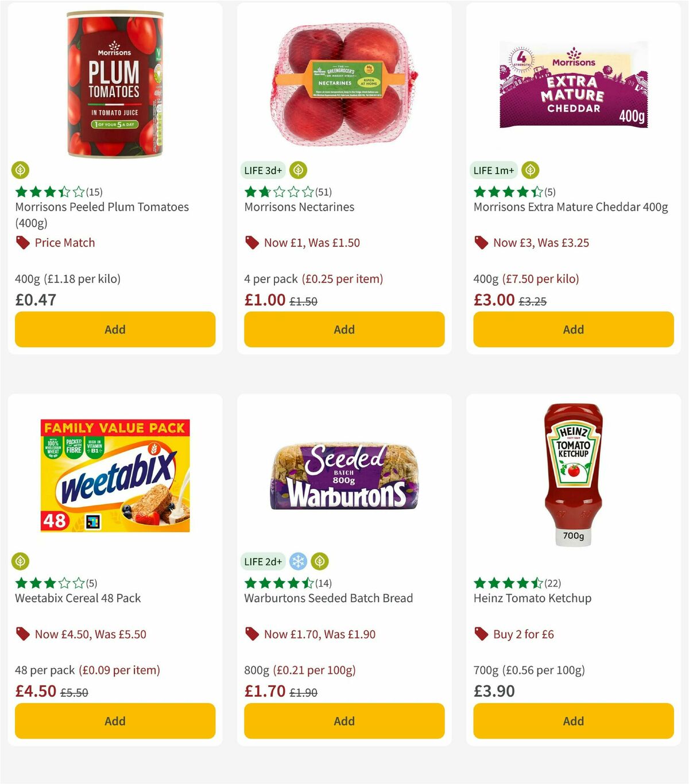Image resolution: width=689 pixels, height=784 pixels.
Task: Click the leaf icon on the Weetabix Cereal card
Action: click(x=21, y=561)
